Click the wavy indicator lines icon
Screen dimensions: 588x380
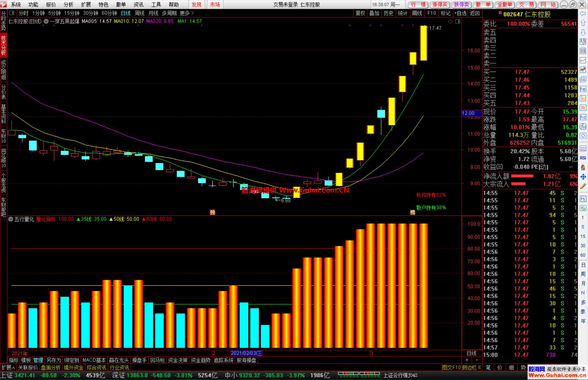[583, 148]
